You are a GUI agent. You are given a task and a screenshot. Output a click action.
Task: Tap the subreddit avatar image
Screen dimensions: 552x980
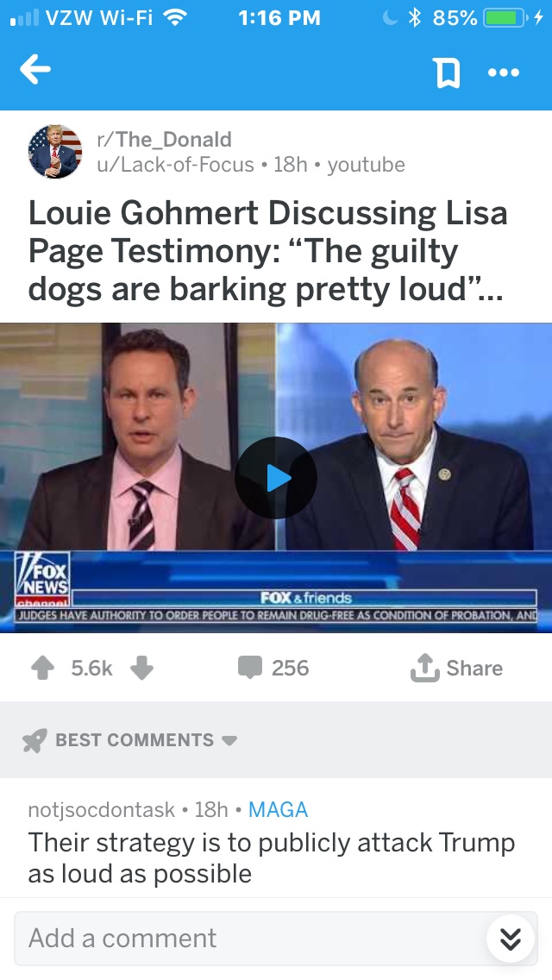point(55,151)
